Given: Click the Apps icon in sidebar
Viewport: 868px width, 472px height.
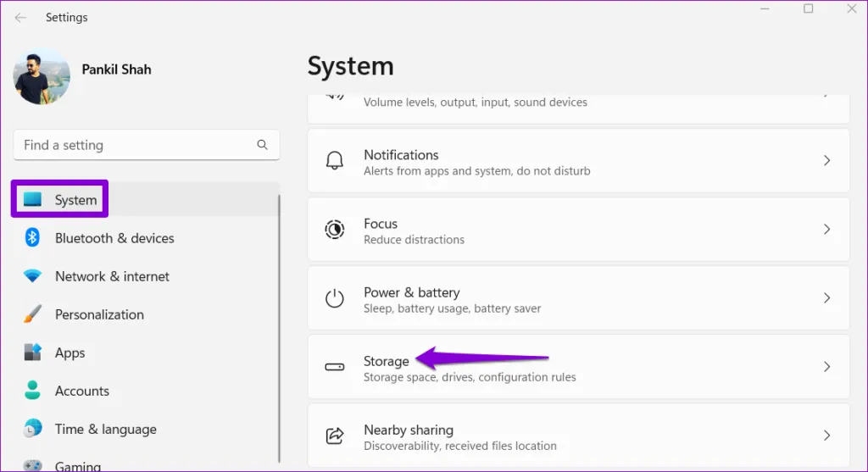Looking at the screenshot, I should [32, 353].
